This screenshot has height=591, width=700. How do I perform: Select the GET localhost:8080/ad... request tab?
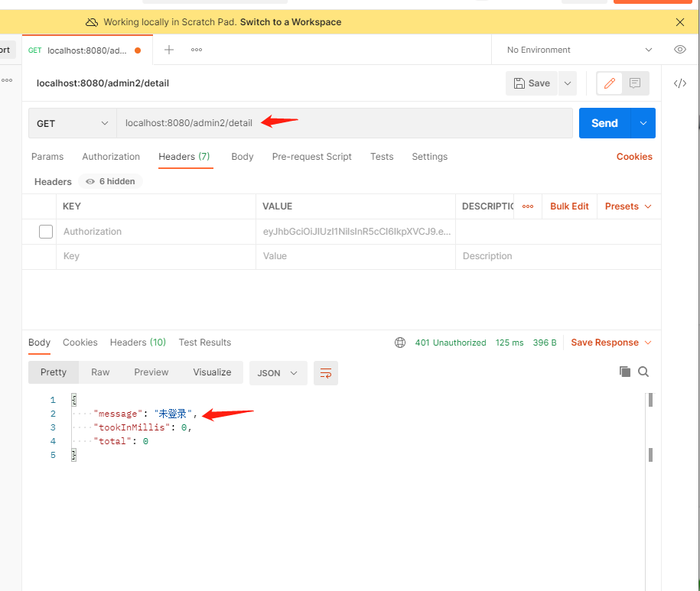click(87, 50)
